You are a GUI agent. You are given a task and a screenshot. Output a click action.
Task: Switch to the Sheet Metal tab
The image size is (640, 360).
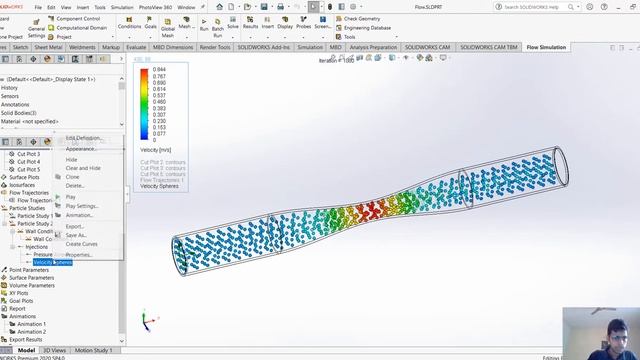click(48, 47)
